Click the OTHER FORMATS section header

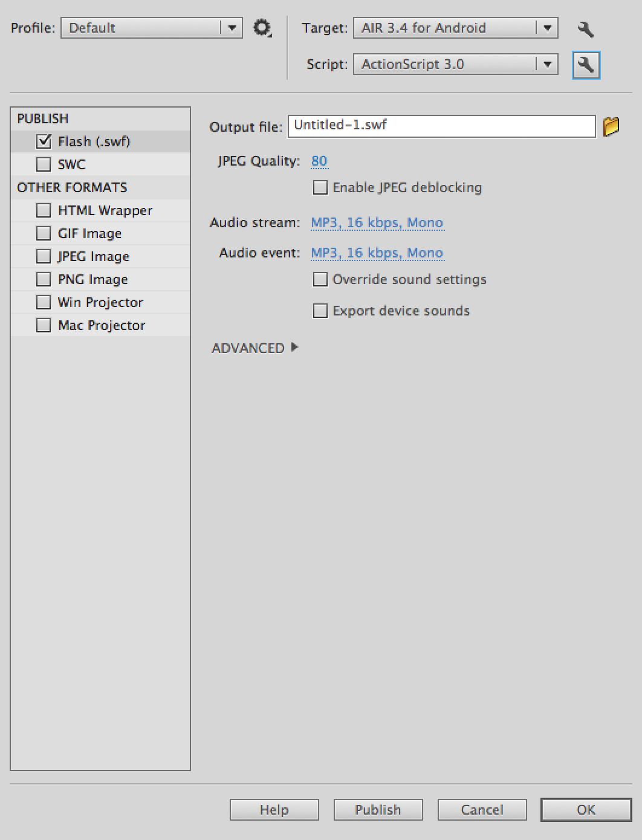coord(72,187)
